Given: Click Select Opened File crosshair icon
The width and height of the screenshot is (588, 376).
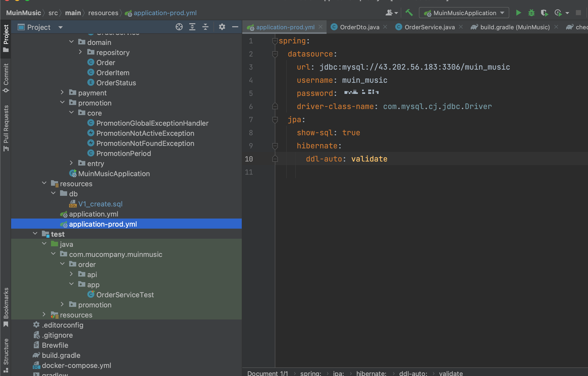Looking at the screenshot, I should point(179,27).
